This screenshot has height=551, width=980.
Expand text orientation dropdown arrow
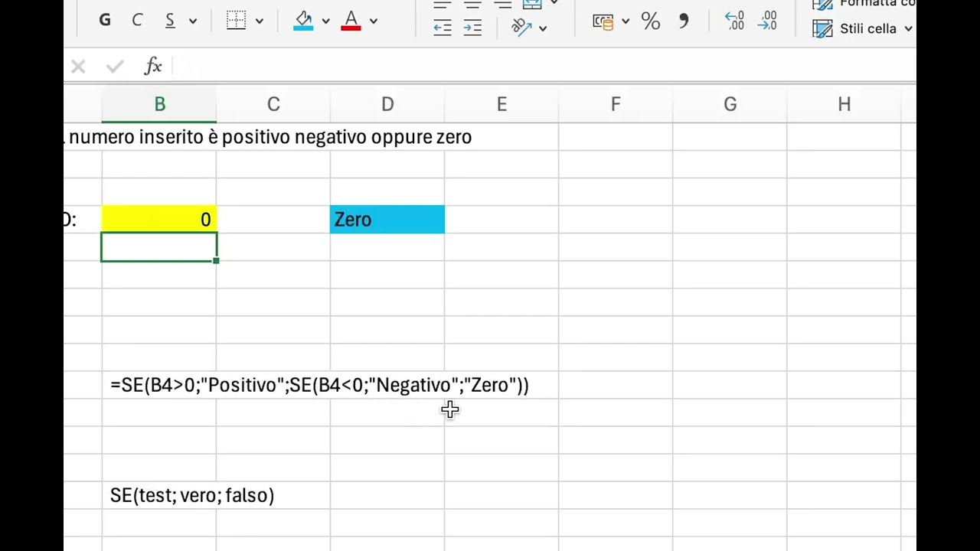(543, 28)
